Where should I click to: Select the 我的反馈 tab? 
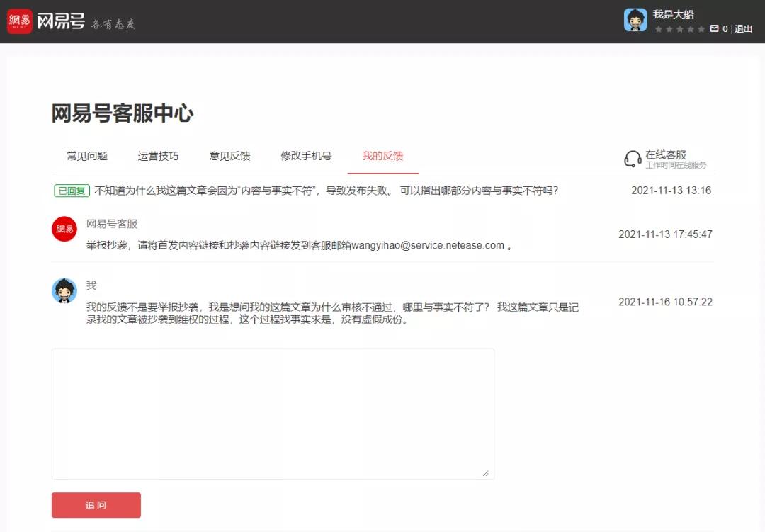pos(382,156)
